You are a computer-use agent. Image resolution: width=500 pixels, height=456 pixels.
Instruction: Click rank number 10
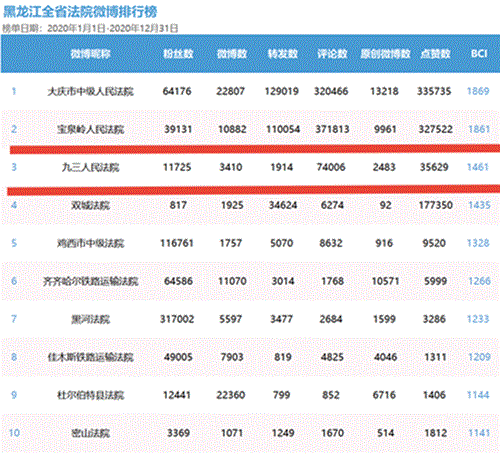pos(14,433)
